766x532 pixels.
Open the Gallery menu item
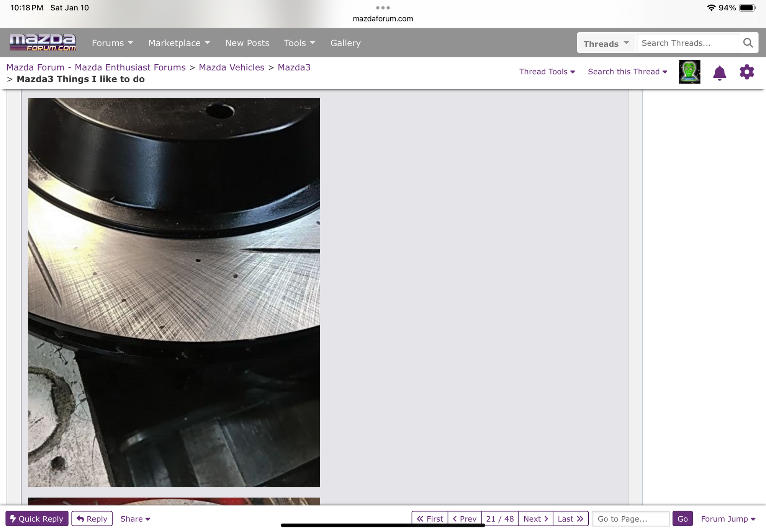tap(345, 43)
